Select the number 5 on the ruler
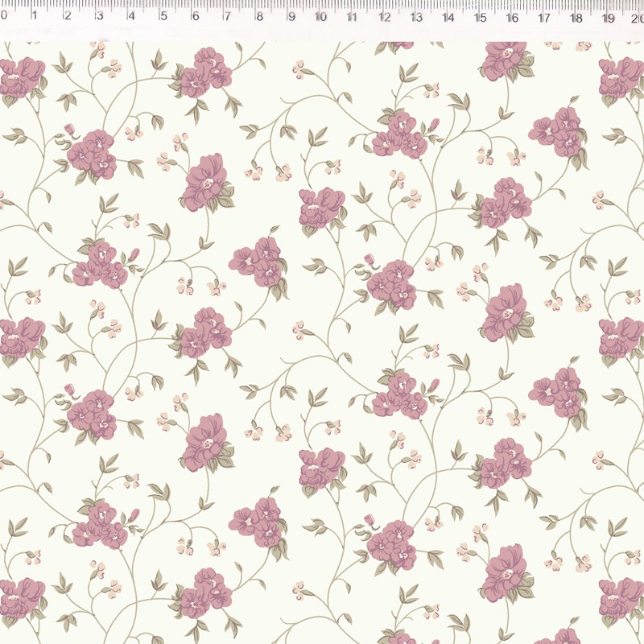644x644 pixels. (163, 15)
